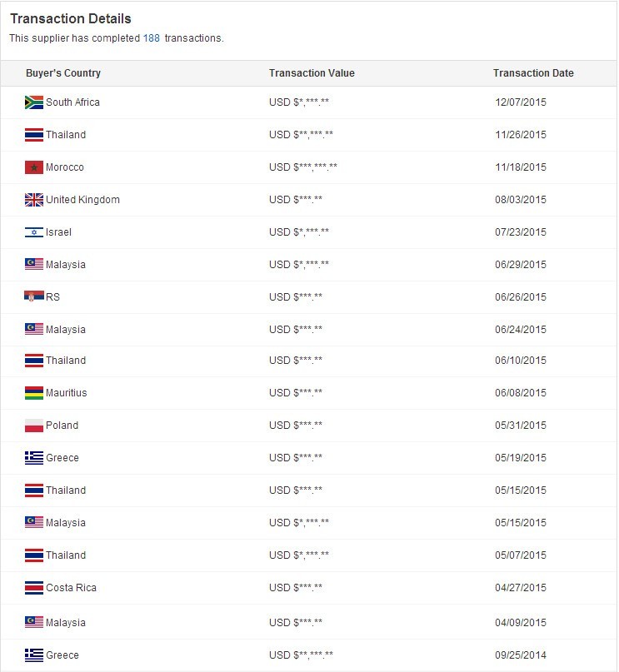This screenshot has width=619, height=672.
Task: Click the Serbia flag next to RS
Action: click(x=34, y=296)
